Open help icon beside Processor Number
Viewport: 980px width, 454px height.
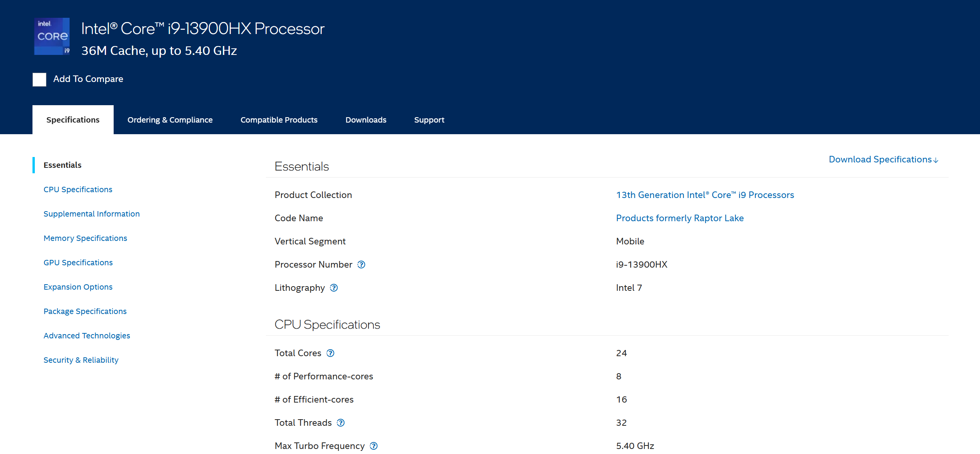pyautogui.click(x=361, y=265)
